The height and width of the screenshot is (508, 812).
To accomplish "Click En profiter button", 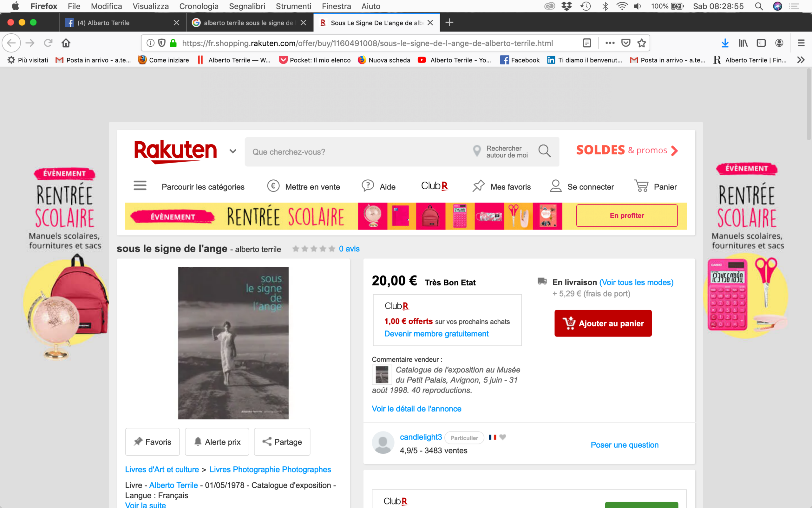I will pyautogui.click(x=627, y=215).
